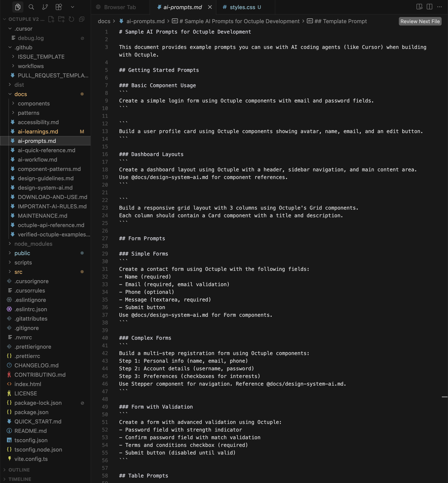Open the Source Control view
The image size is (448, 483).
coord(45,7)
